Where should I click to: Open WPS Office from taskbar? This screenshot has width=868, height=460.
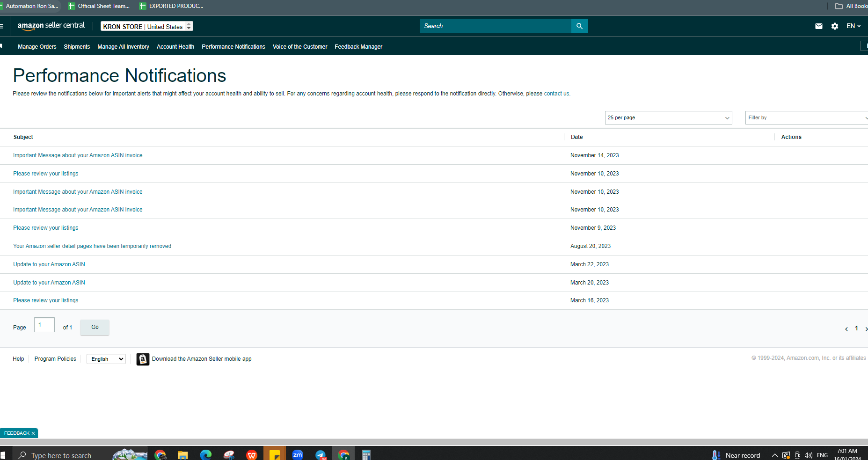252,455
